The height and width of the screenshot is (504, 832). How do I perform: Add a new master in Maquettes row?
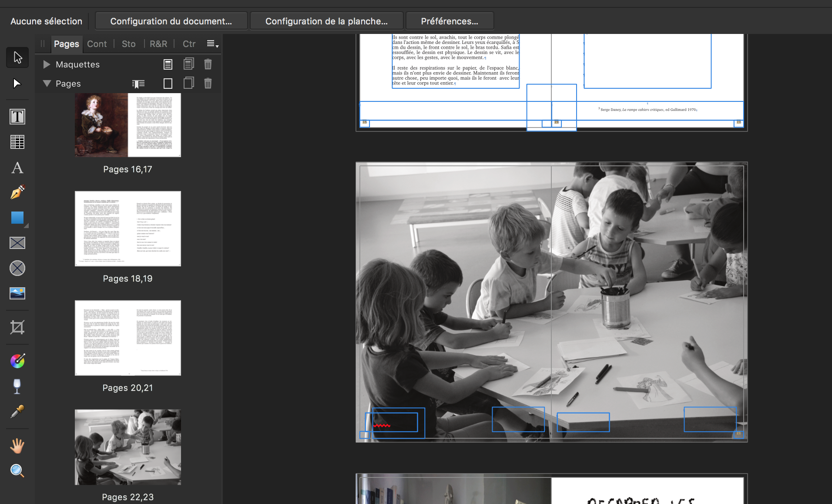(x=168, y=64)
